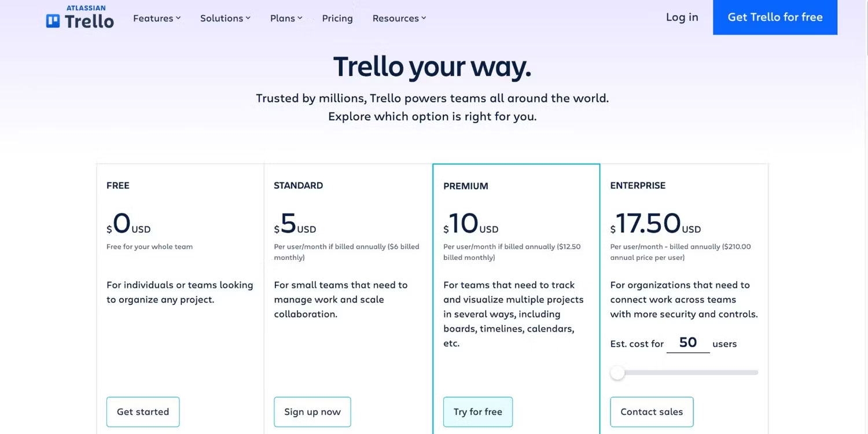868x434 pixels.
Task: Open the Plans dropdown menu
Action: 286,18
